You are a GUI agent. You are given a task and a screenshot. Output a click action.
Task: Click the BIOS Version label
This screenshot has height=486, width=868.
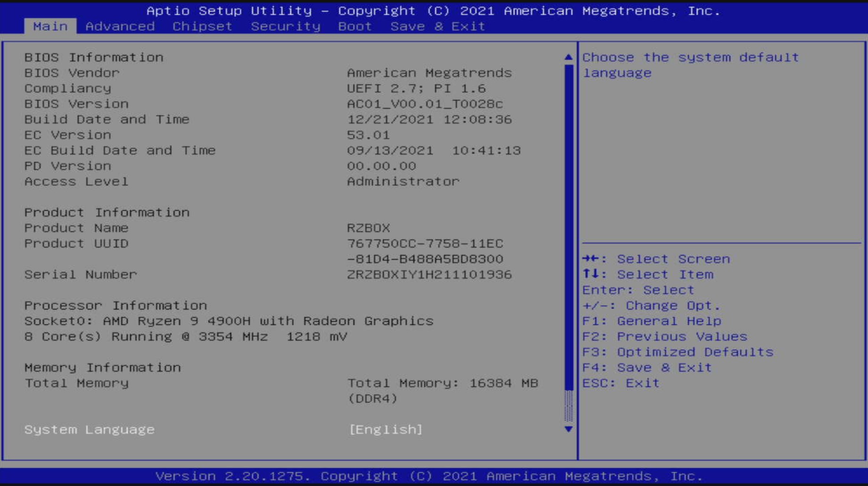pyautogui.click(x=77, y=104)
